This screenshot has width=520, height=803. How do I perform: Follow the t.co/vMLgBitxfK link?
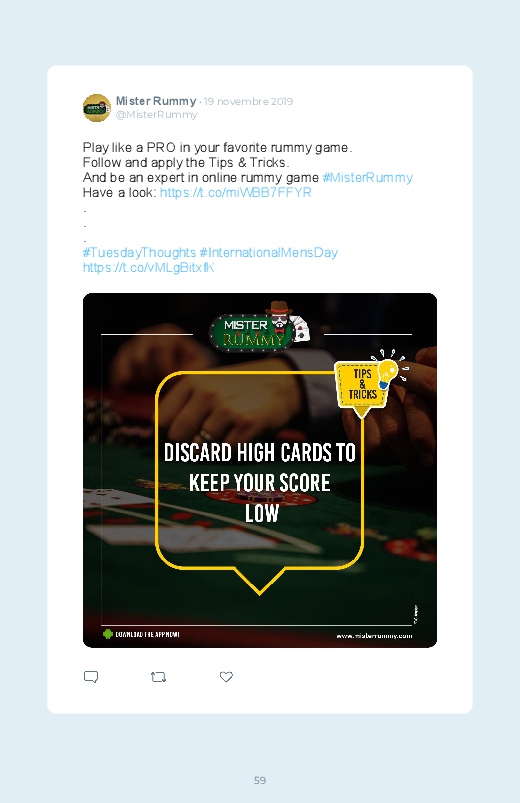[149, 267]
